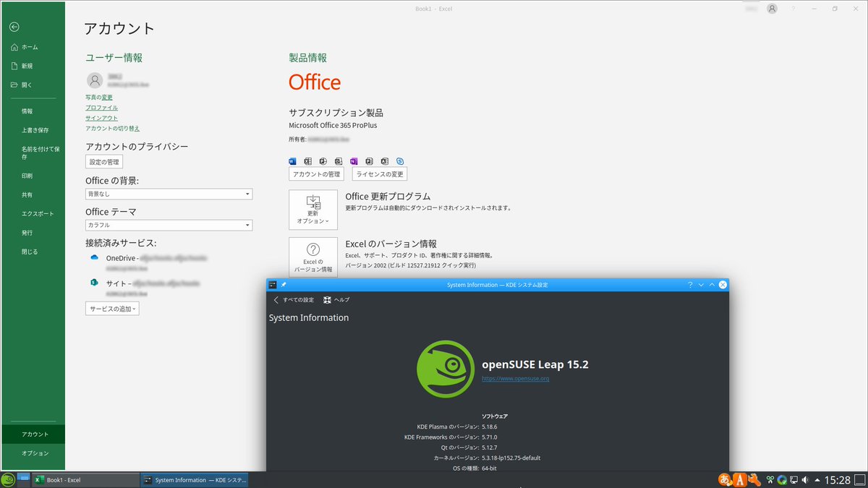
Task: Click Show Desktop button at panel's end
Action: point(861,480)
